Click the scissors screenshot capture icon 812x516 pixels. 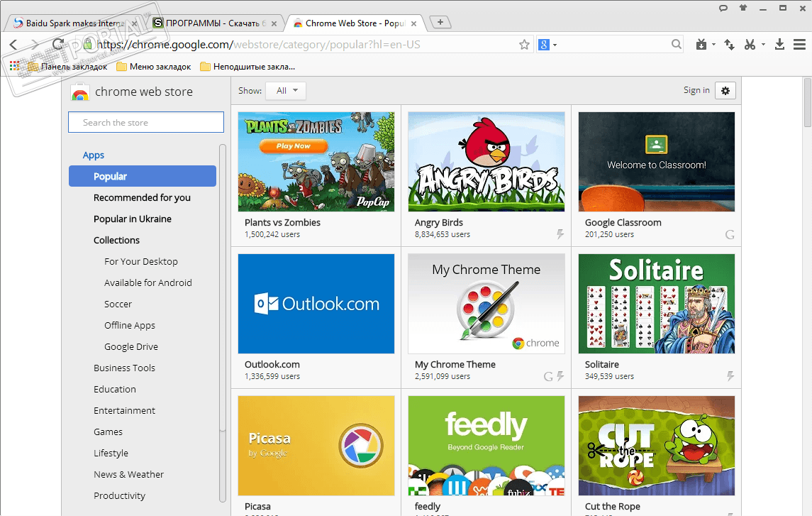[750, 45]
